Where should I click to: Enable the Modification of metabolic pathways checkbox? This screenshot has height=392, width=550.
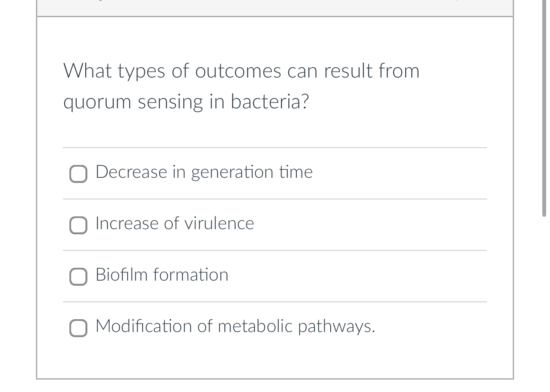point(78,328)
